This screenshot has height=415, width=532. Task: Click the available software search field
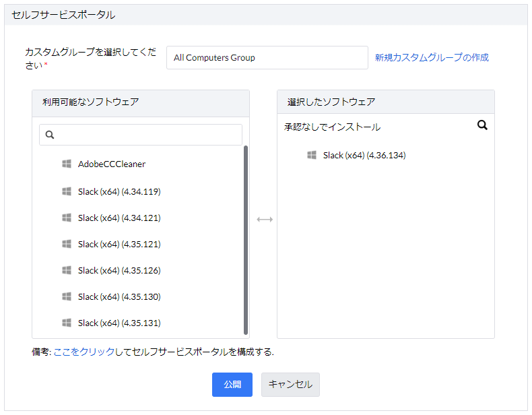(x=147, y=135)
